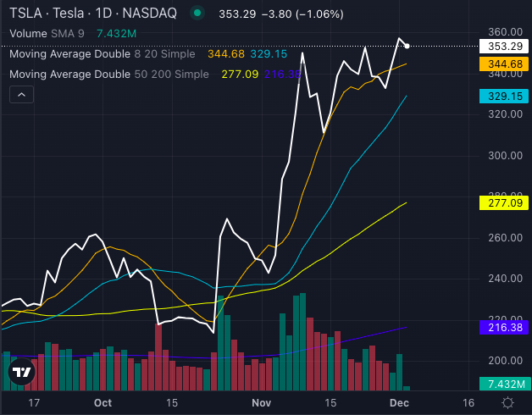Click the 360.00 price scale level
The image size is (532, 415).
tap(505, 31)
